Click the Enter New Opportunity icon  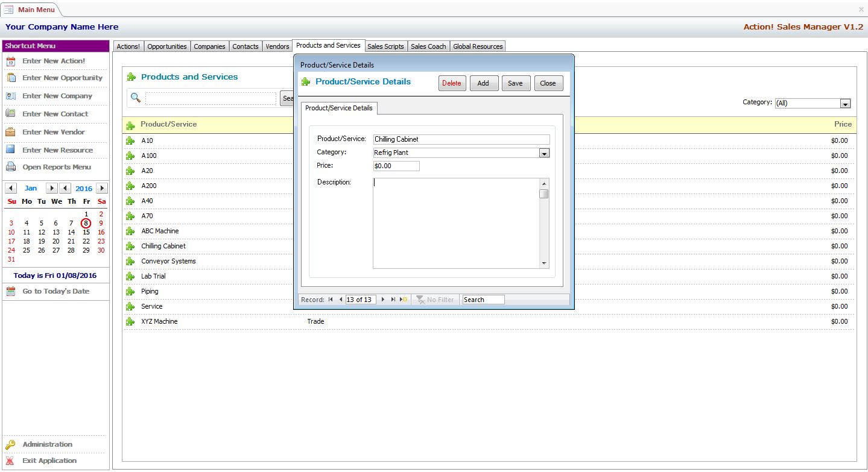(x=10, y=78)
